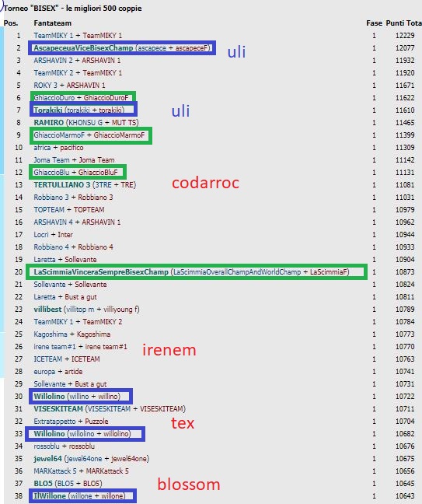Open the villibest team link

47,310
